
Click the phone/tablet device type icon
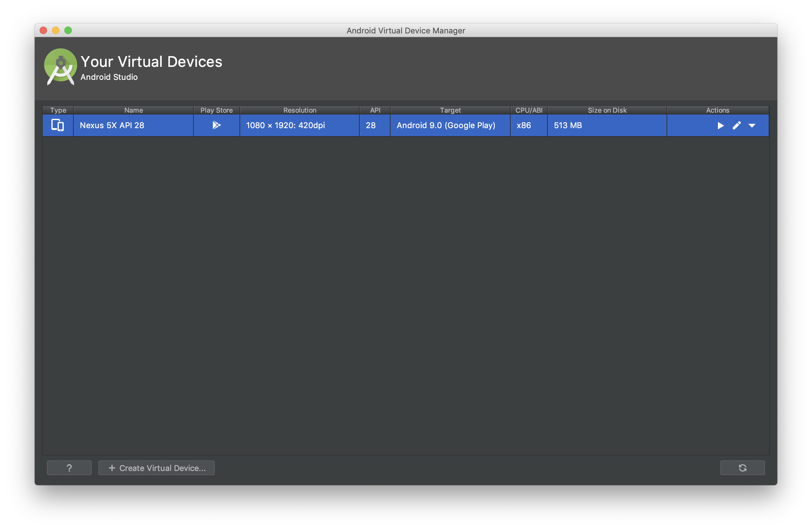pos(58,125)
